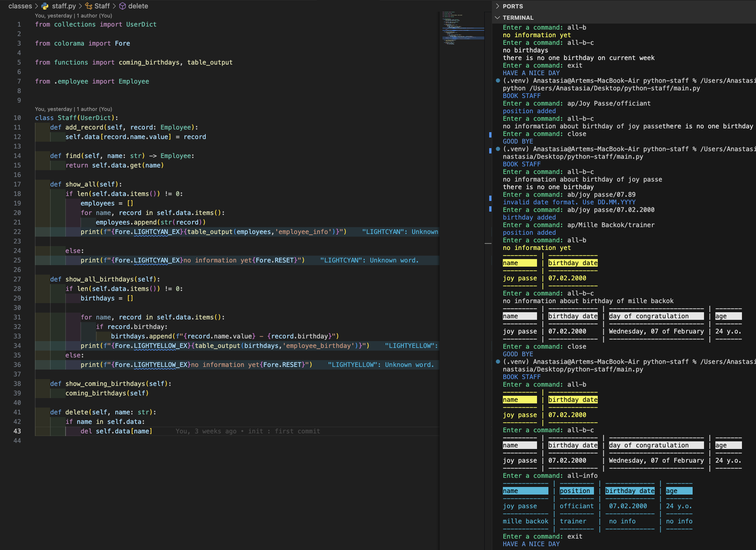Click the Staff class symbol icon
This screenshot has height=550, width=756.
click(89, 6)
